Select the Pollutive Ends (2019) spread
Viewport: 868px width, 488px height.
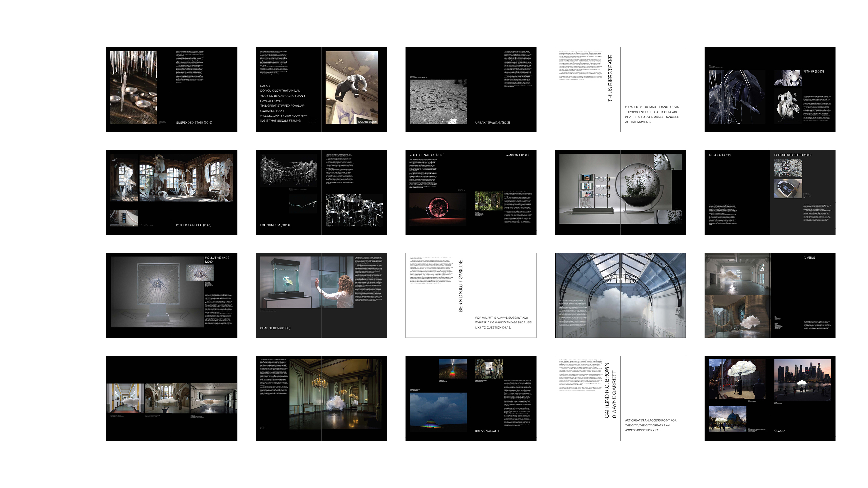point(172,295)
